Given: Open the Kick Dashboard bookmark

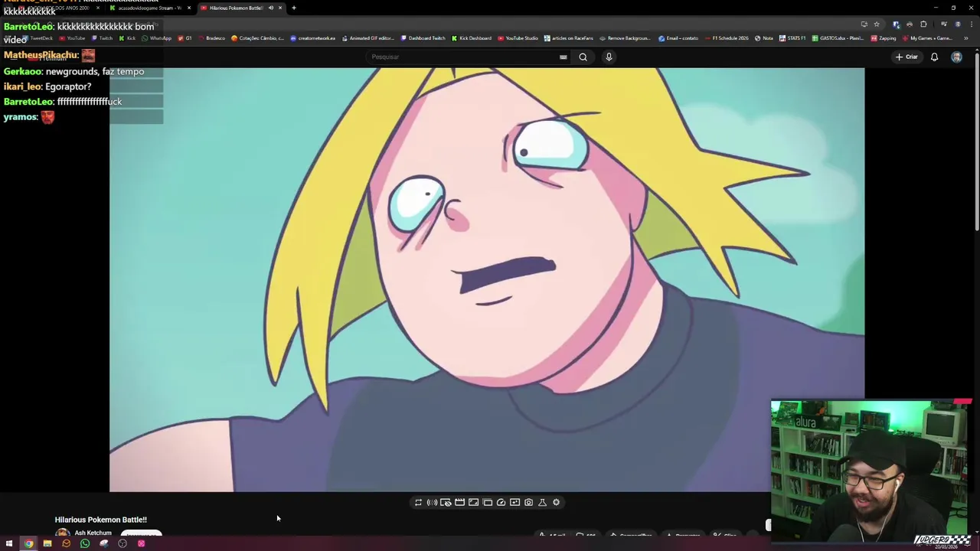Looking at the screenshot, I should [x=472, y=38].
